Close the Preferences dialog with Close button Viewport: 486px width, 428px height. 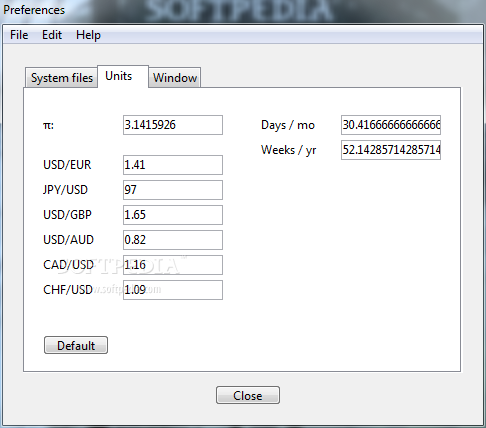pyautogui.click(x=248, y=395)
